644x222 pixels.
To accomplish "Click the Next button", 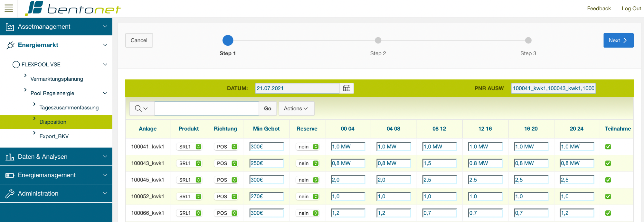I will pyautogui.click(x=618, y=40).
